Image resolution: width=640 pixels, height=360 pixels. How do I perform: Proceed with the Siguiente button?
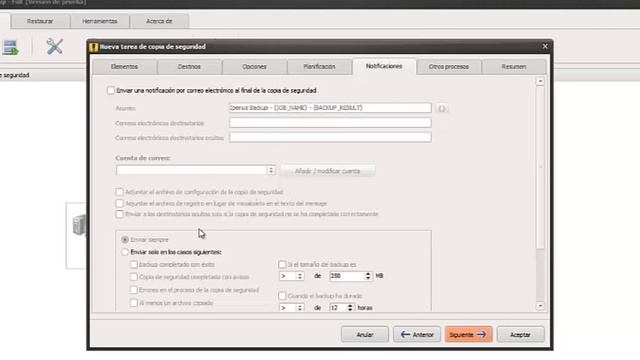469,335
